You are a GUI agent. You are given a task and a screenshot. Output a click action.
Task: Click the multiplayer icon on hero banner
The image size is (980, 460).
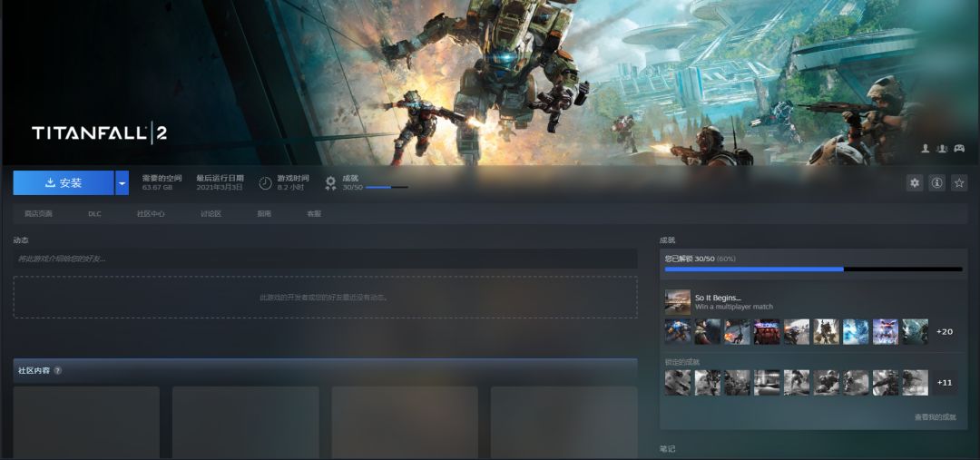tap(942, 148)
